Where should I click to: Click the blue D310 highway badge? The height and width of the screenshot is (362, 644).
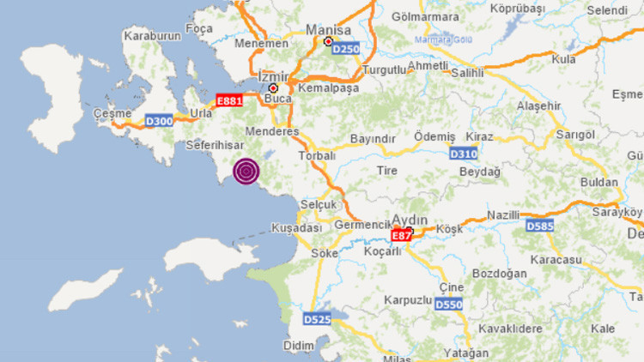pyautogui.click(x=464, y=154)
